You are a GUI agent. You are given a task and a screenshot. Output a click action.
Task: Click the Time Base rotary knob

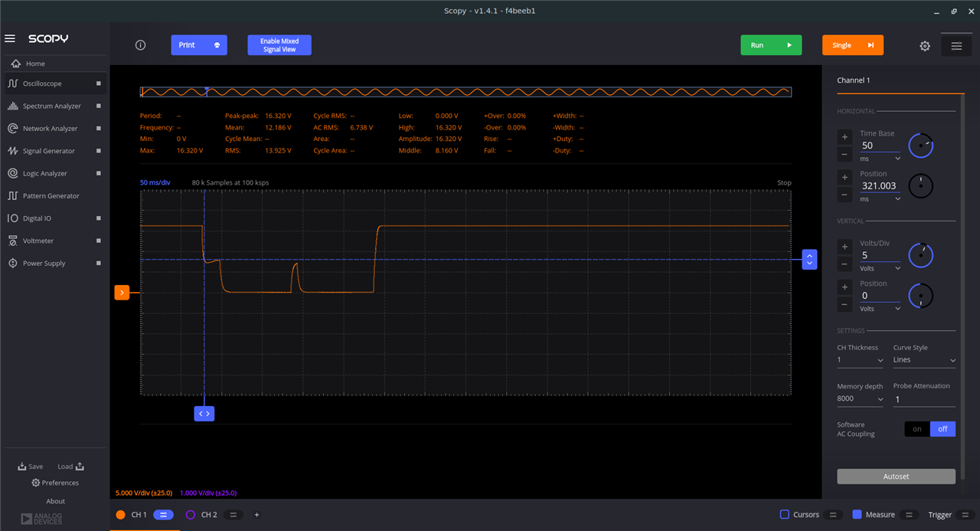tap(921, 145)
